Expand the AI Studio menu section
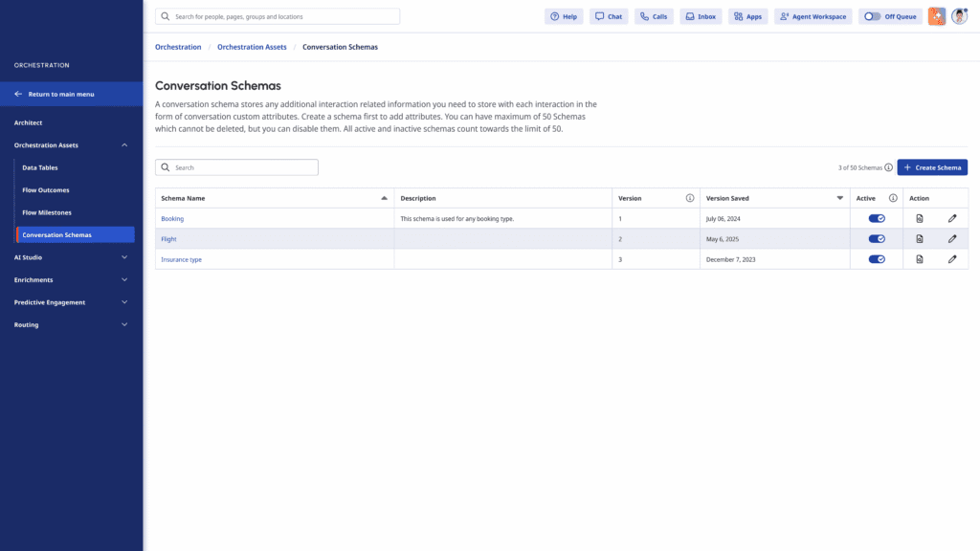The height and width of the screenshot is (551, 980). [124, 257]
